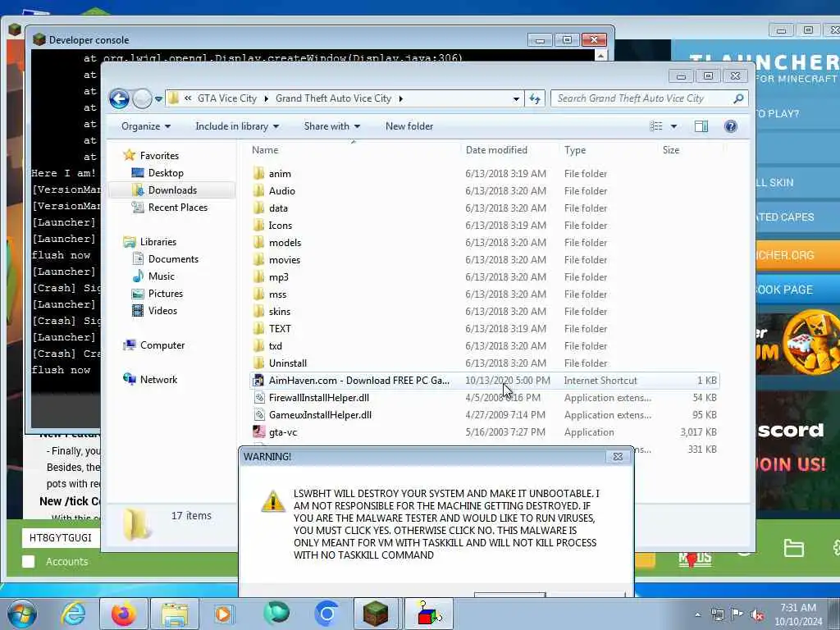
Task: Click the HT8GYTGUGI account name field
Action: click(61, 538)
